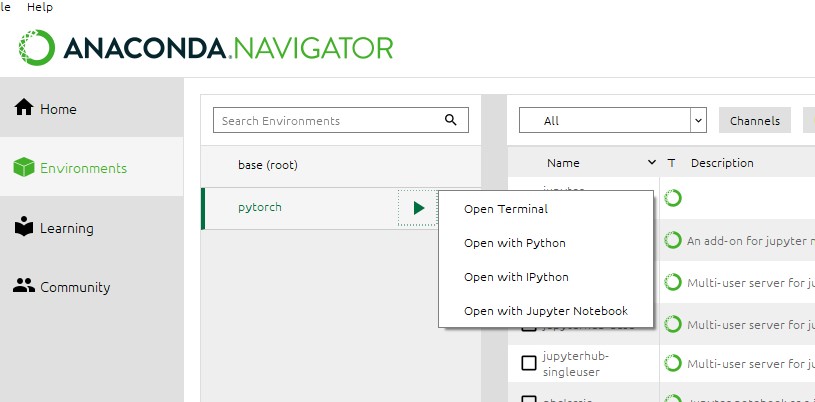Viewport: 815px width, 402px height.
Task: Choose Open Terminal from the menu
Action: (x=546, y=209)
